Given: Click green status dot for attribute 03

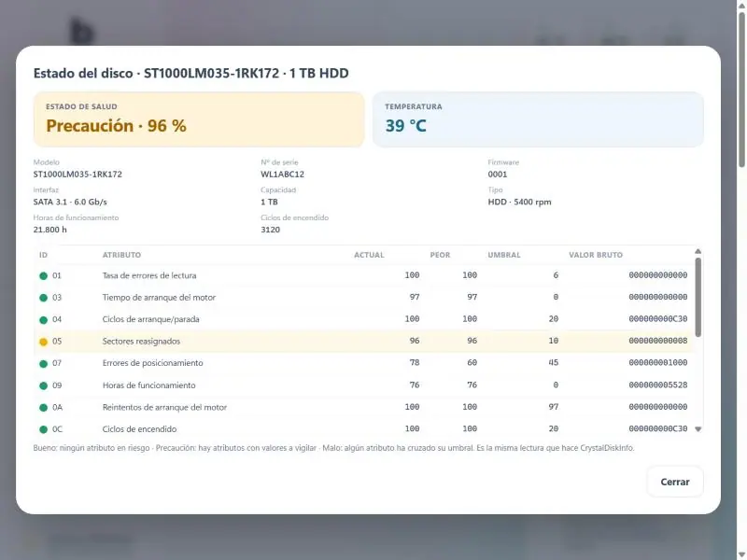Looking at the screenshot, I should 43,298.
